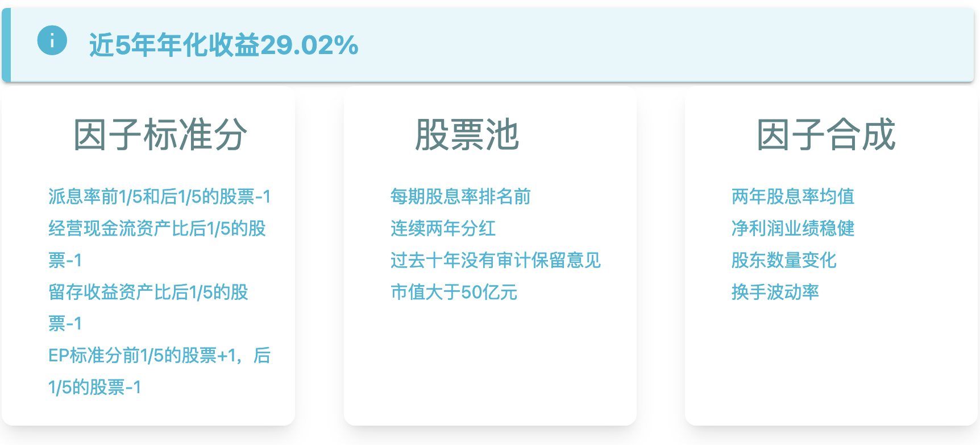Select the 近5年年化收益29.02% banner text
This screenshot has height=445, width=980.
[223, 45]
